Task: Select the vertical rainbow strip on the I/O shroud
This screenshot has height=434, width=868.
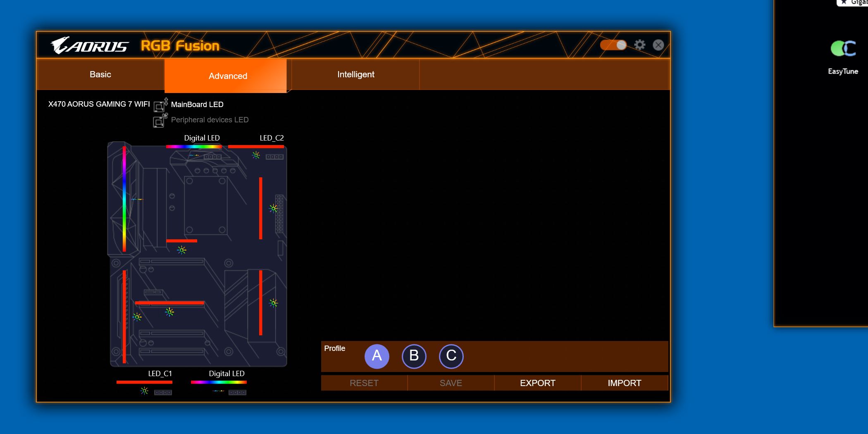Action: coord(124,199)
